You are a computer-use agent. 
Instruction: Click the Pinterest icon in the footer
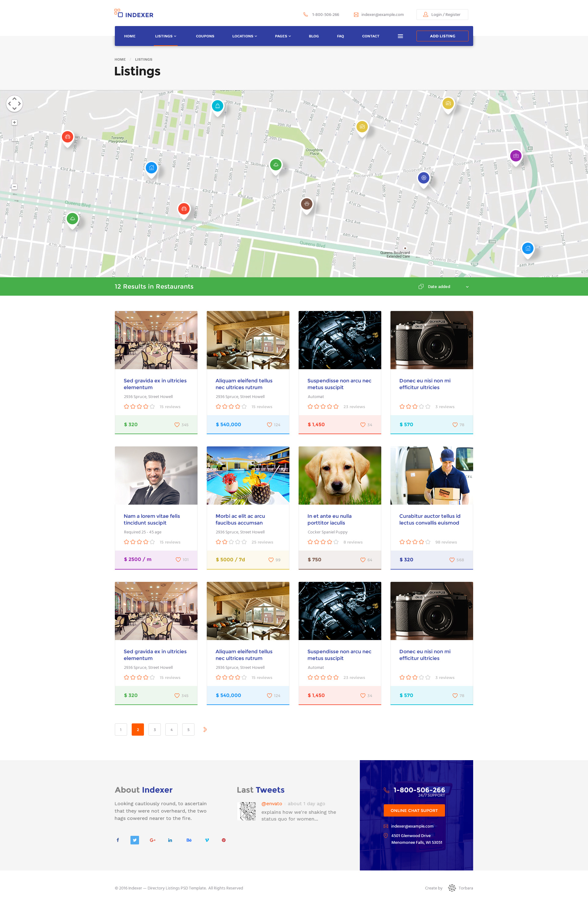click(x=224, y=840)
